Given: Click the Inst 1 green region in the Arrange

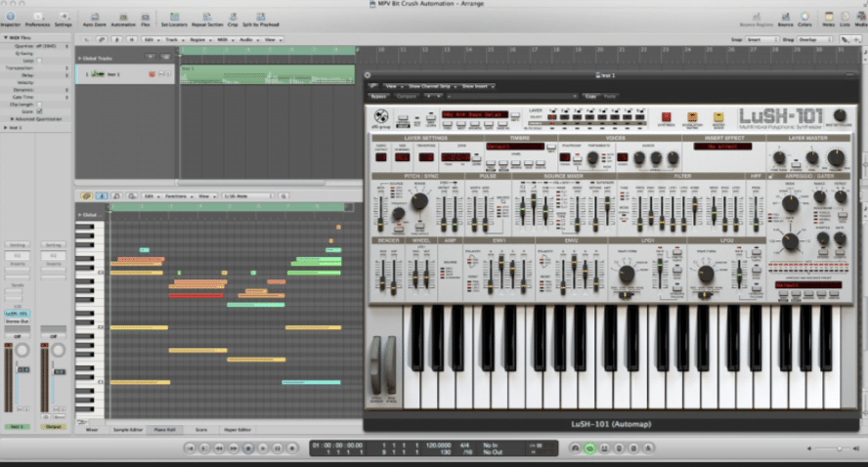Looking at the screenshot, I should coord(268,74).
